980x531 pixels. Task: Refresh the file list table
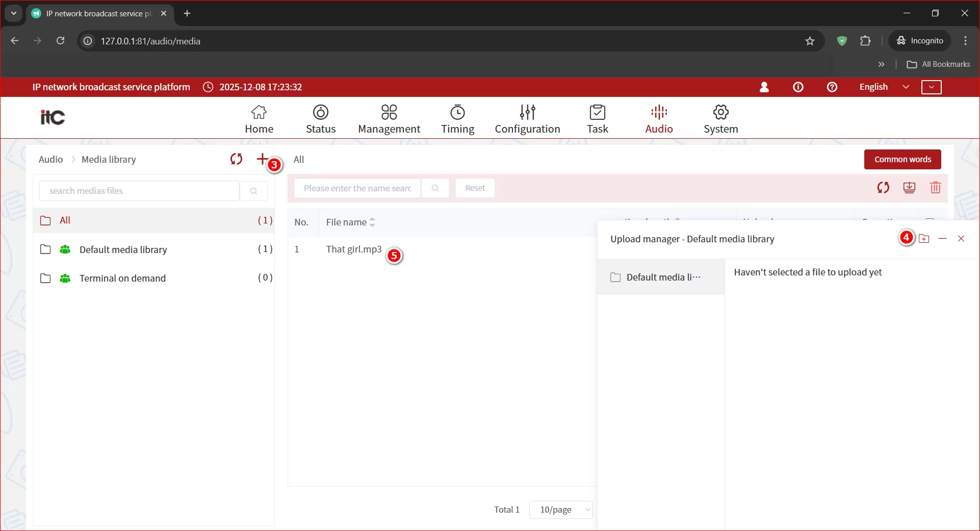pyautogui.click(x=883, y=188)
